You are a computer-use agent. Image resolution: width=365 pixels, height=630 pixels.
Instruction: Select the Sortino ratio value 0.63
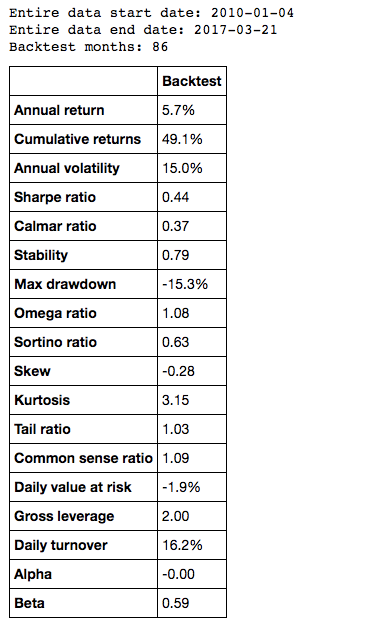(x=175, y=342)
